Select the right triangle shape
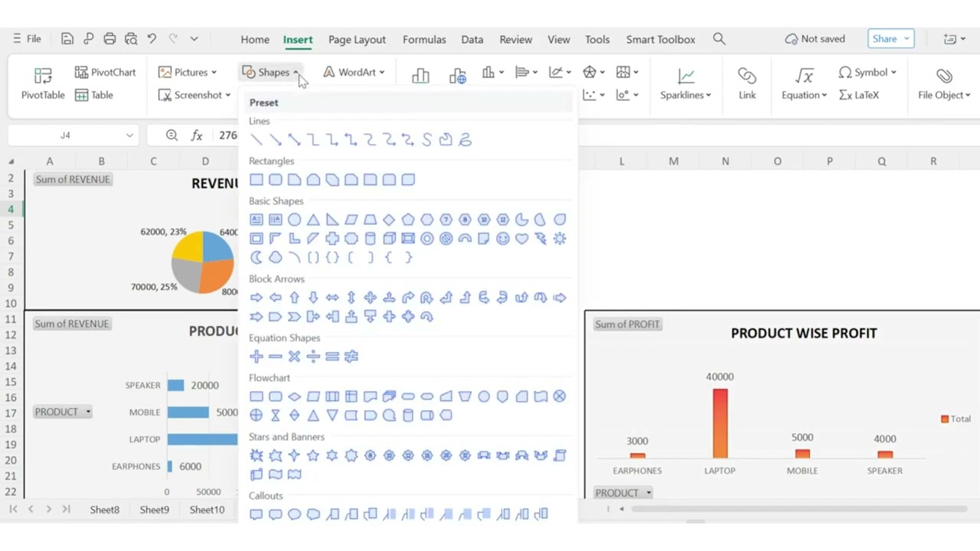Screen dimensions: 980x551 332,220
